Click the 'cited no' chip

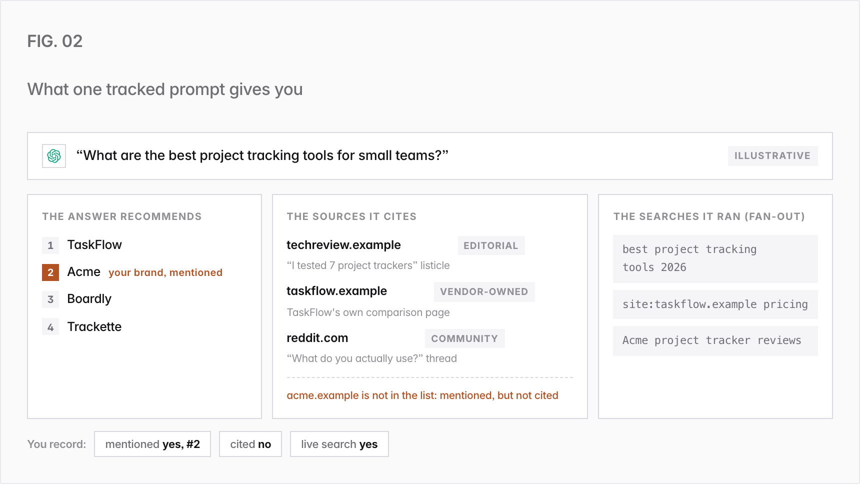(x=250, y=444)
